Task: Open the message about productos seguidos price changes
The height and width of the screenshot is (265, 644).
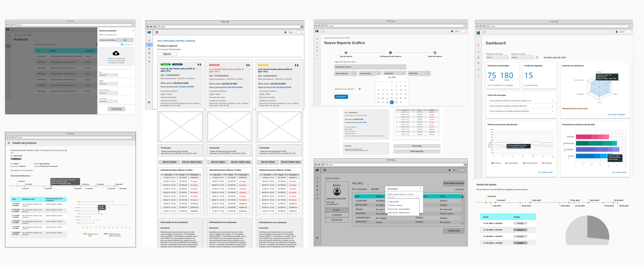Action: [x=520, y=106]
